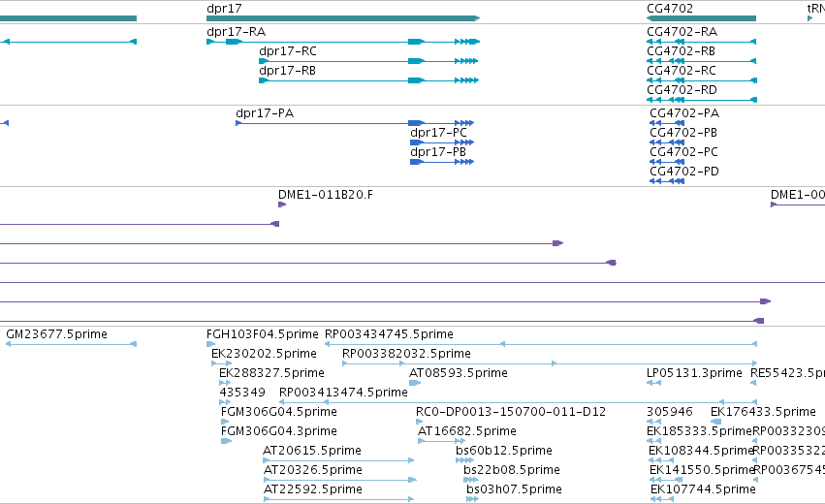Image resolution: width=825 pixels, height=504 pixels.
Task: Click the DME1-011B20.F feature label
Action: point(326,195)
